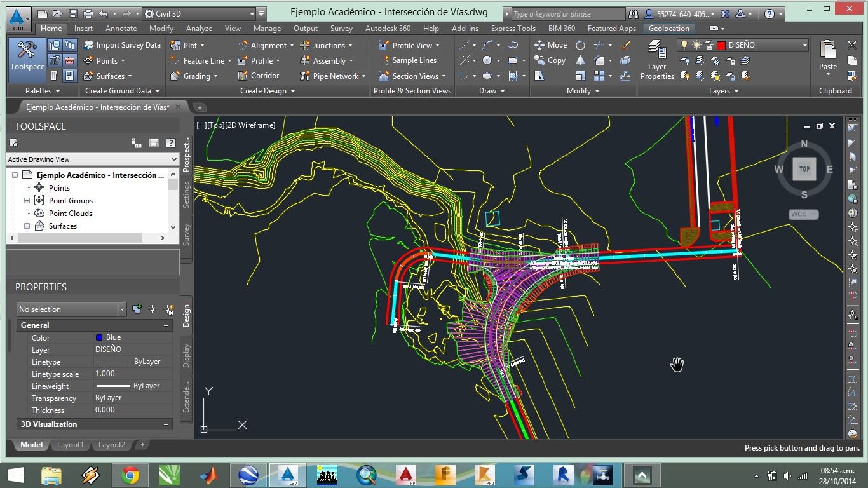The image size is (868, 488).
Task: Expand the Layers panel title dropdown
Action: pos(724,91)
